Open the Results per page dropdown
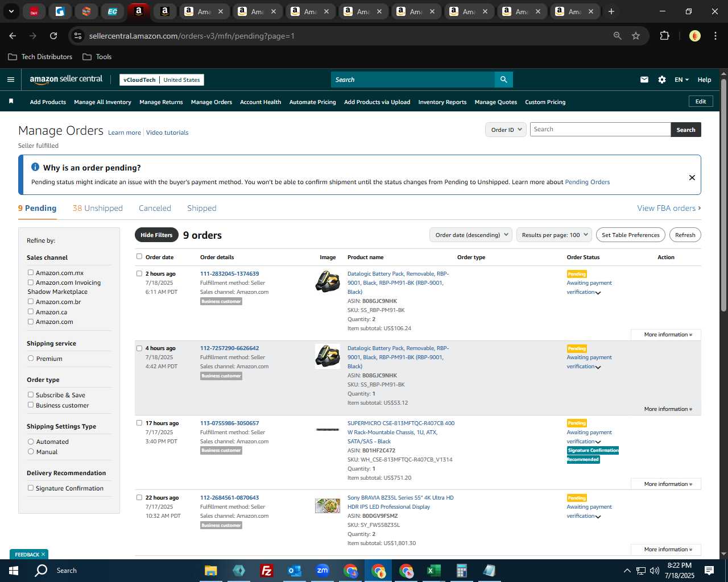The width and height of the screenshot is (728, 582). [x=555, y=235]
